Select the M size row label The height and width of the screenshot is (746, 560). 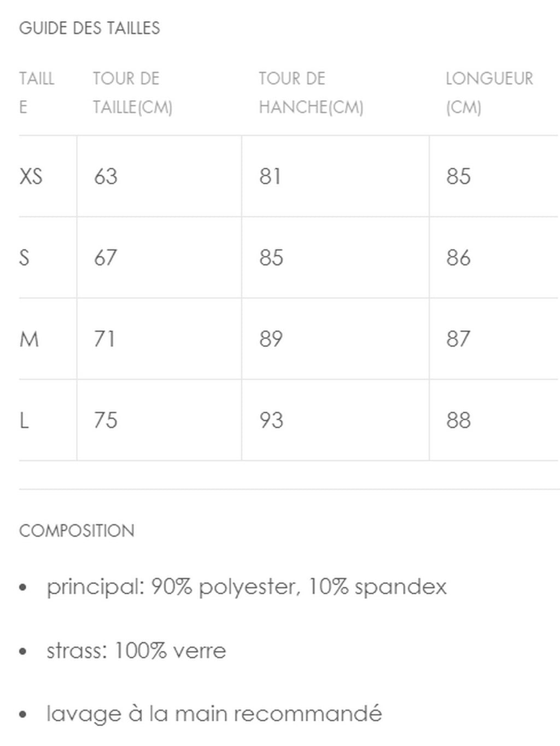tap(29, 339)
